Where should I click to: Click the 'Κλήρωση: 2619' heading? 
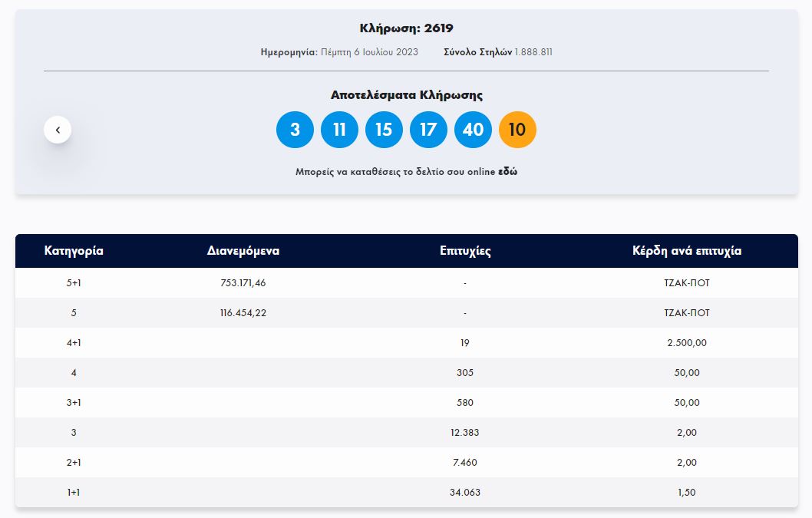click(x=406, y=28)
